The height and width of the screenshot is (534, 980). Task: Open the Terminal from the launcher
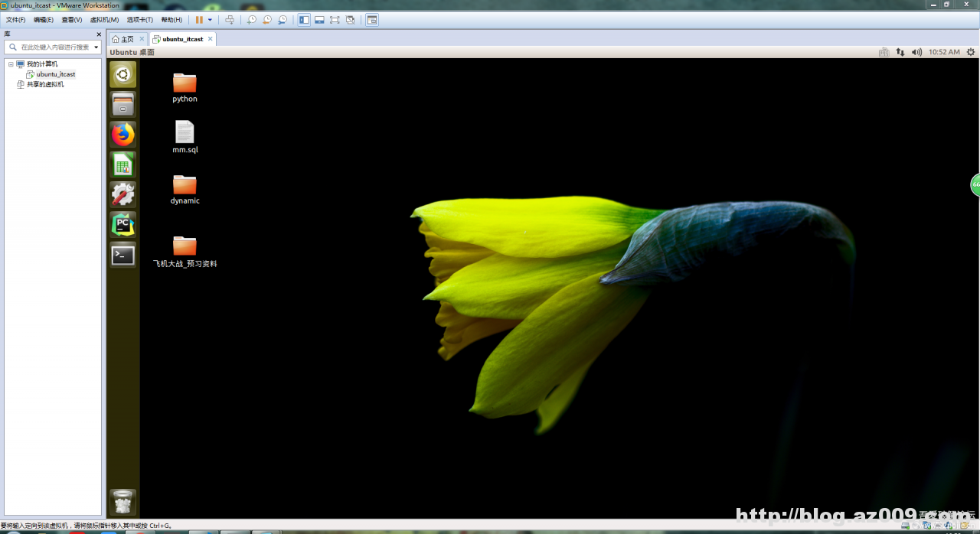tap(122, 255)
